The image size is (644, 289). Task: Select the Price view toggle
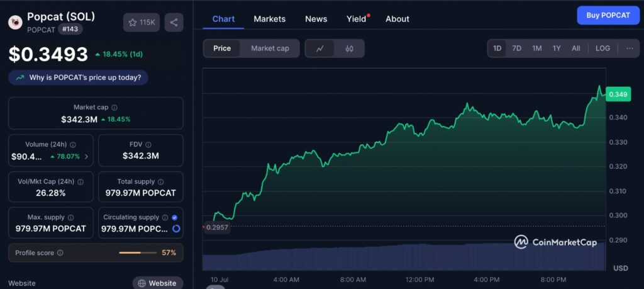222,48
